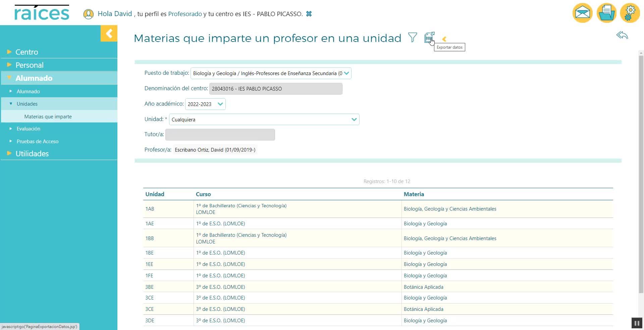This screenshot has height=330, width=644.
Task: Collapse the sidebar with the yellow chevron
Action: [x=109, y=33]
